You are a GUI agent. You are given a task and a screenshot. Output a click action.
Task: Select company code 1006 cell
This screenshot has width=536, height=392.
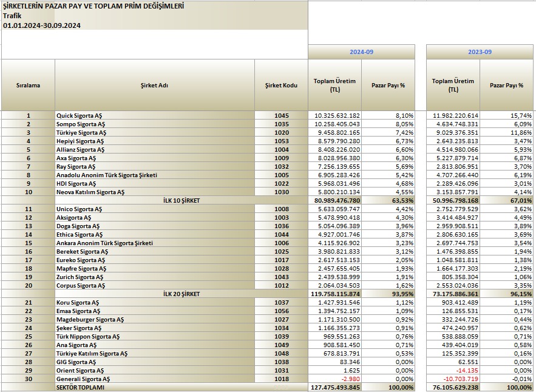[281, 243]
